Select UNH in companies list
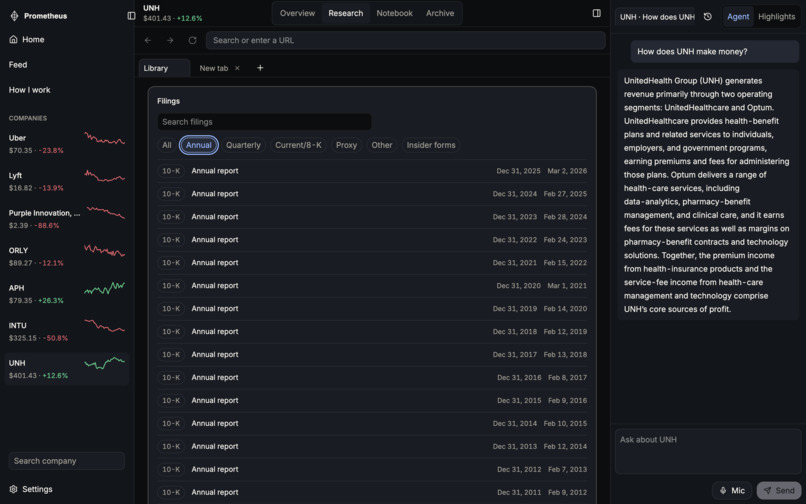The width and height of the screenshot is (806, 504). coord(67,369)
